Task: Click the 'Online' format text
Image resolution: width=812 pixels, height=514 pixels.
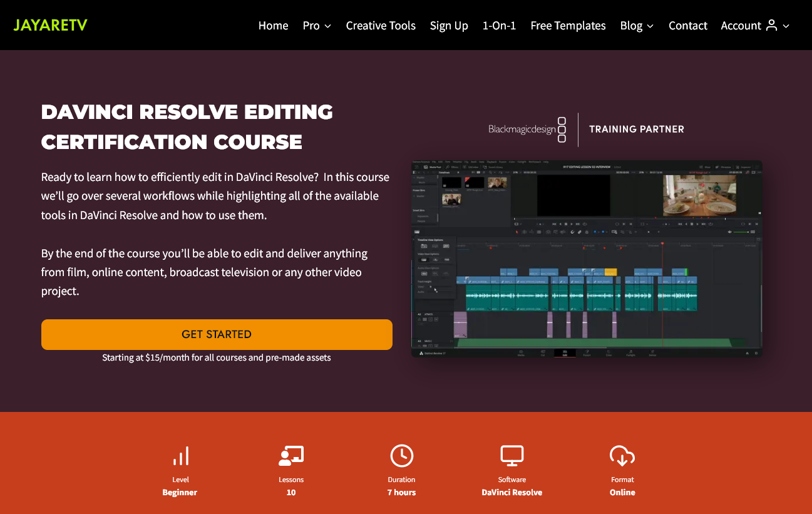Action: tap(622, 493)
